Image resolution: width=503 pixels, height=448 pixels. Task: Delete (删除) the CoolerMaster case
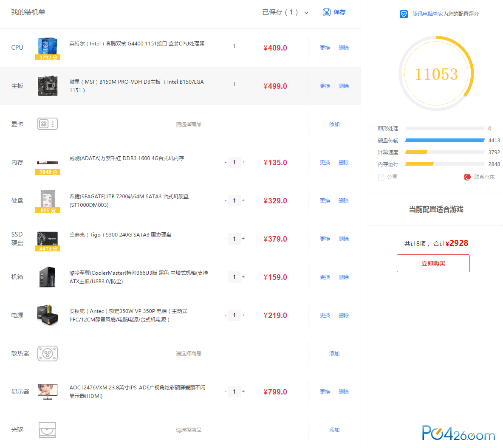click(344, 277)
